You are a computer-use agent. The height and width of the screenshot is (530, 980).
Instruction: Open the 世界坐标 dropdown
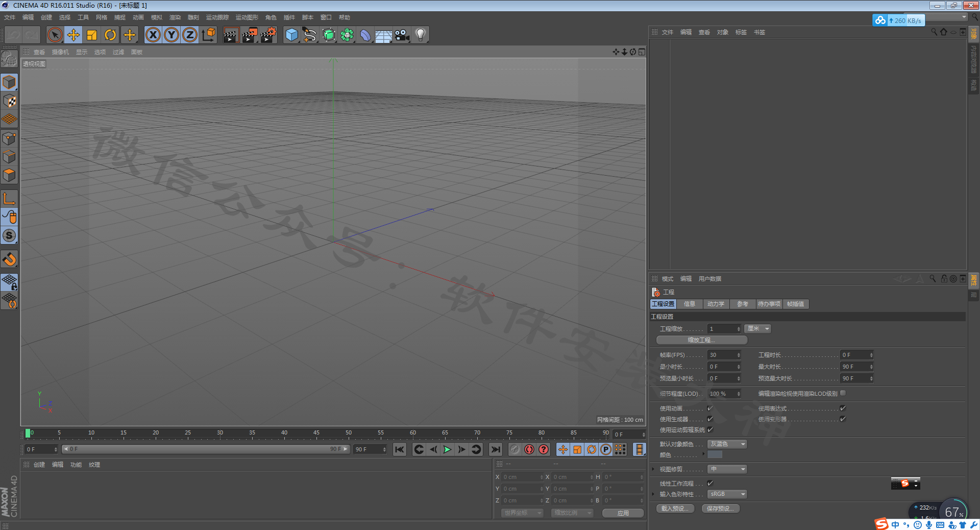click(x=522, y=513)
